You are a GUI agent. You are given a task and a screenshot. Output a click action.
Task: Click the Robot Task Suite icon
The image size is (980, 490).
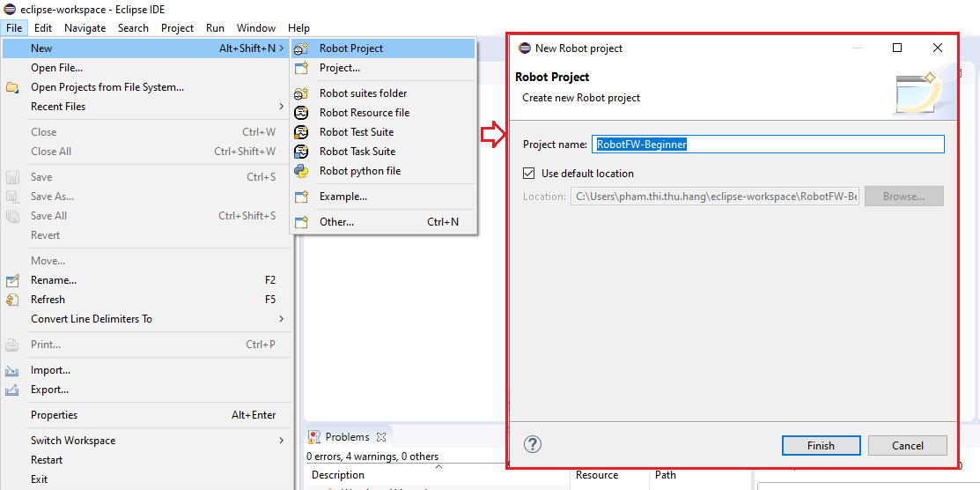301,152
